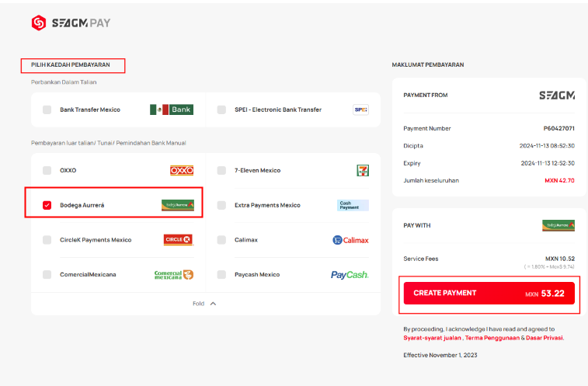Enable the SPEI Electronic Bank Transfer checkbox
The width and height of the screenshot is (588, 386).
221,110
